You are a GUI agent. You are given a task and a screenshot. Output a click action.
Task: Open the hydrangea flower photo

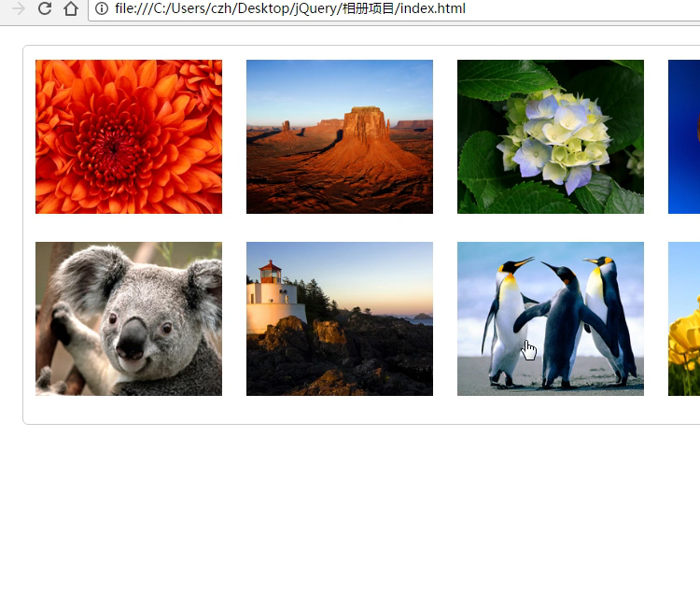click(x=551, y=136)
